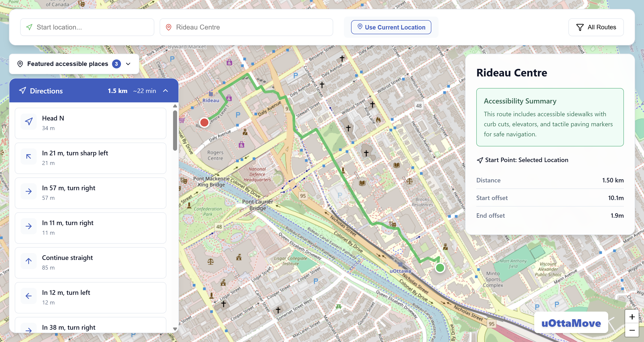This screenshot has height=342, width=644.
Task: Collapse the Directions panel chevron
Action: point(165,91)
